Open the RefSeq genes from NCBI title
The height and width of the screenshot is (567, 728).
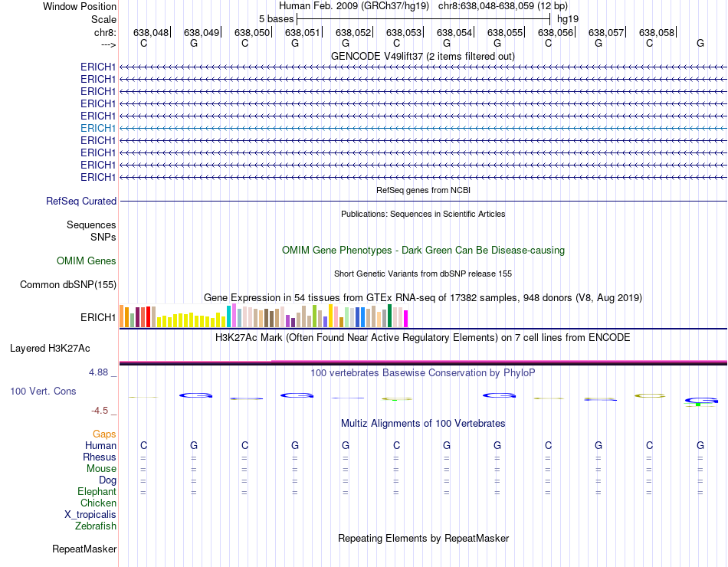coord(423,190)
